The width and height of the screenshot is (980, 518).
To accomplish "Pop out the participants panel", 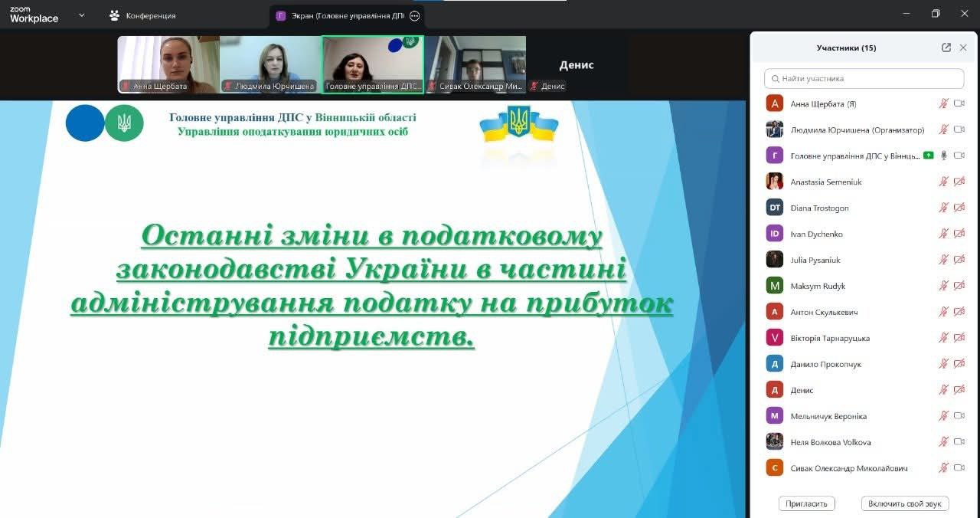I will tap(946, 48).
